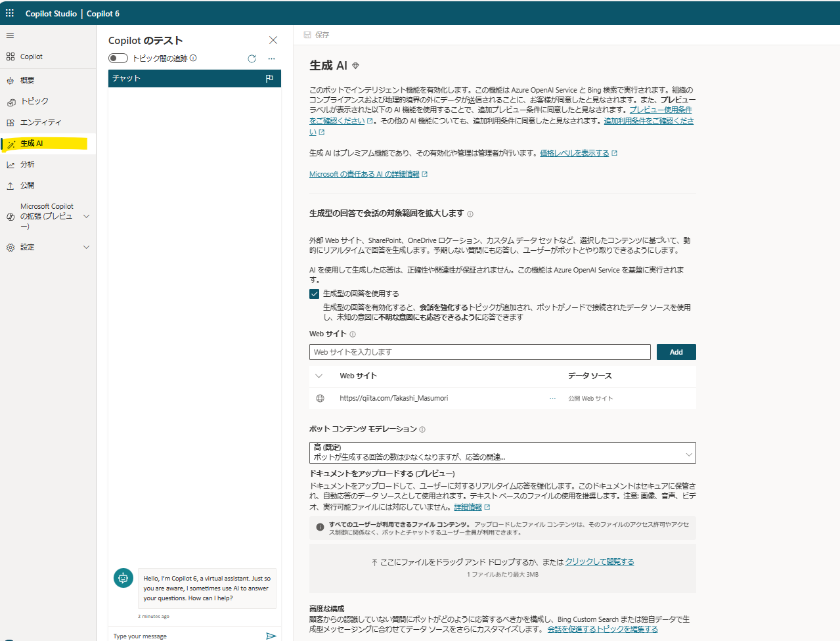Focus the Web サイトを入力します field

tap(480, 352)
